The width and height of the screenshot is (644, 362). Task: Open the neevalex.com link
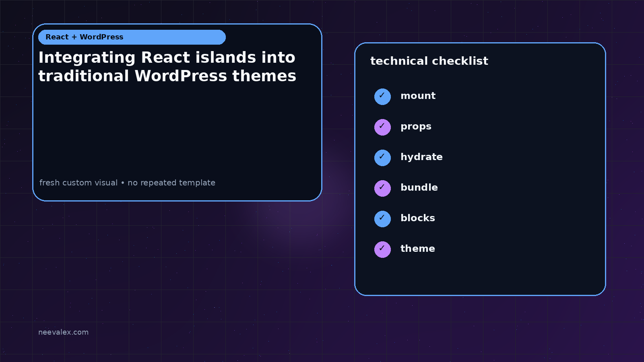pos(63,332)
